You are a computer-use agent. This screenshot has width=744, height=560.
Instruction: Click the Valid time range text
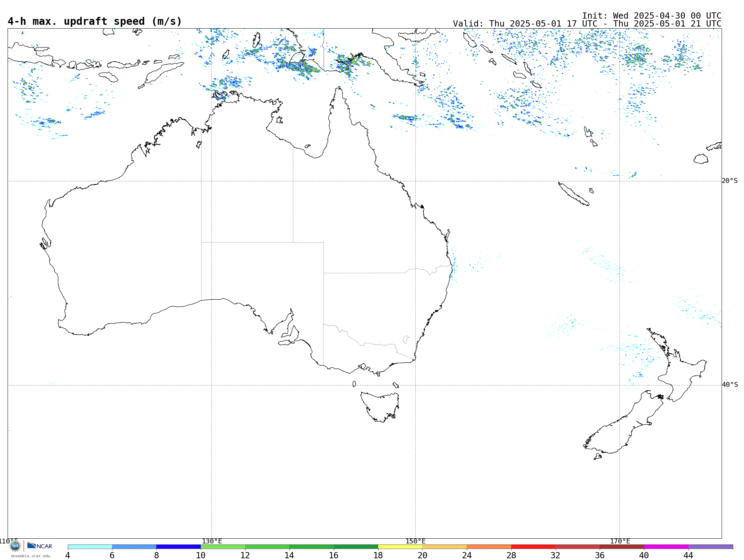coord(587,24)
